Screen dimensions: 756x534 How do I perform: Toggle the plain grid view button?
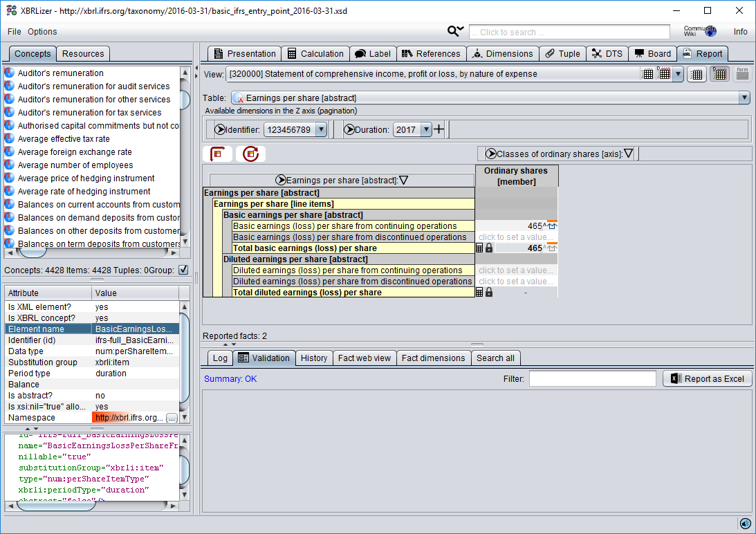pyautogui.click(x=697, y=74)
